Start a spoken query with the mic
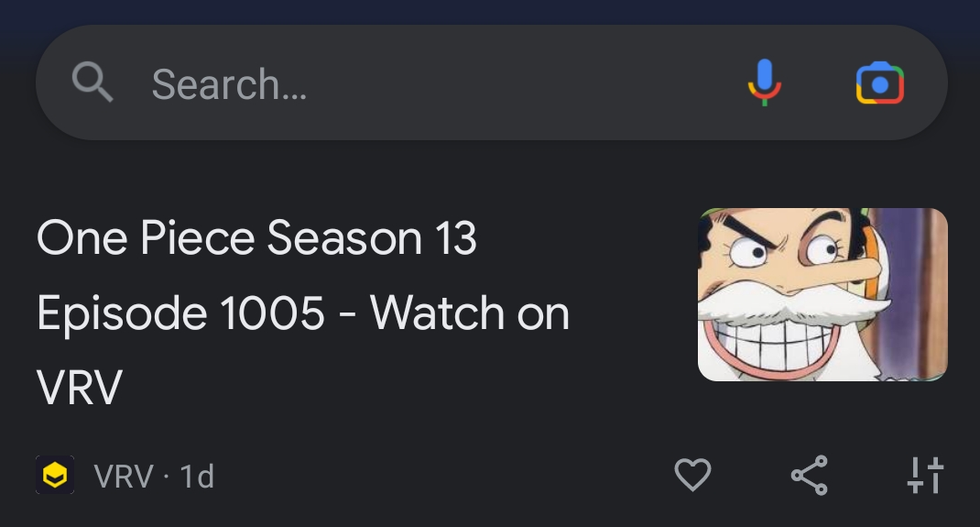This screenshot has width=980, height=527. coord(765,83)
